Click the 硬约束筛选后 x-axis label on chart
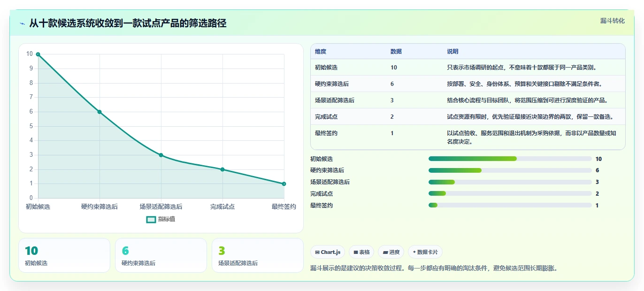Screen dimensions: 644x291 (100, 207)
